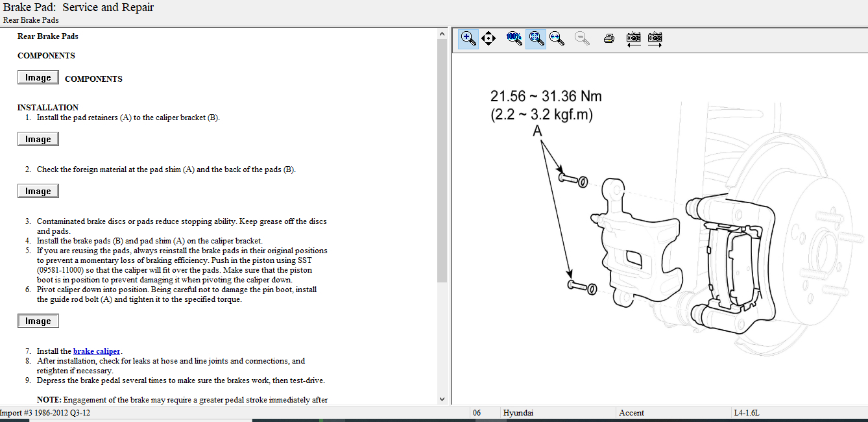
Task: Click 'Accent' in the status bar
Action: pos(631,413)
